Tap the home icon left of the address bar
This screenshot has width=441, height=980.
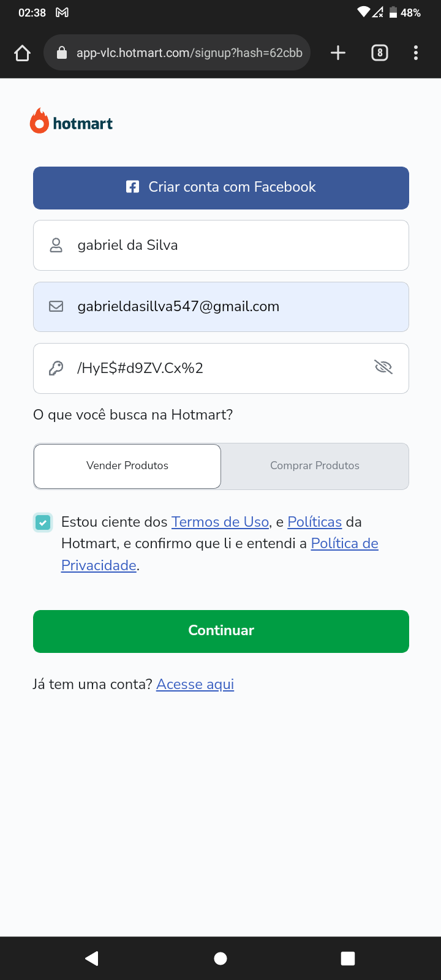tap(22, 53)
